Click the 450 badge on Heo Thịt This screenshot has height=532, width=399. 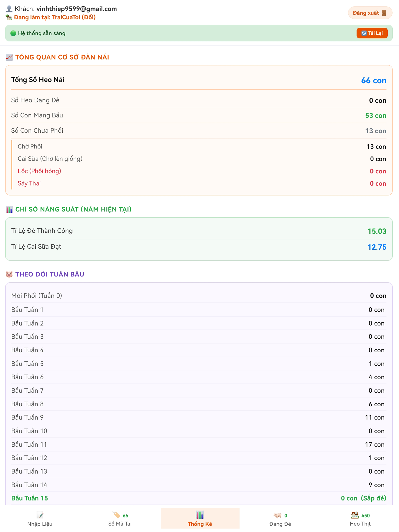point(365,515)
